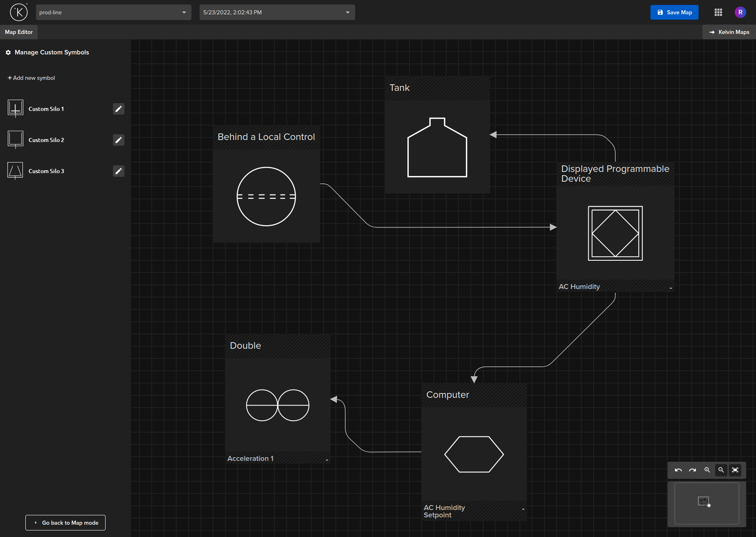Go back to Map mode
The image size is (756, 537).
65,523
